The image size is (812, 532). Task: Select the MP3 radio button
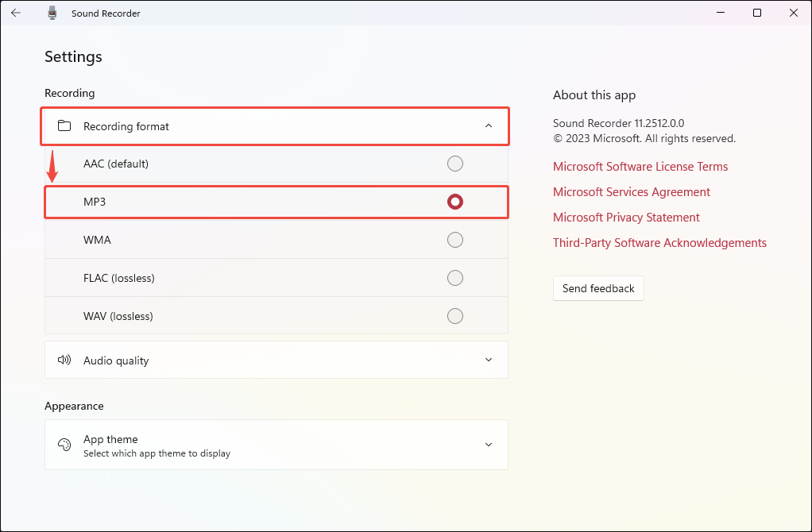click(x=454, y=202)
